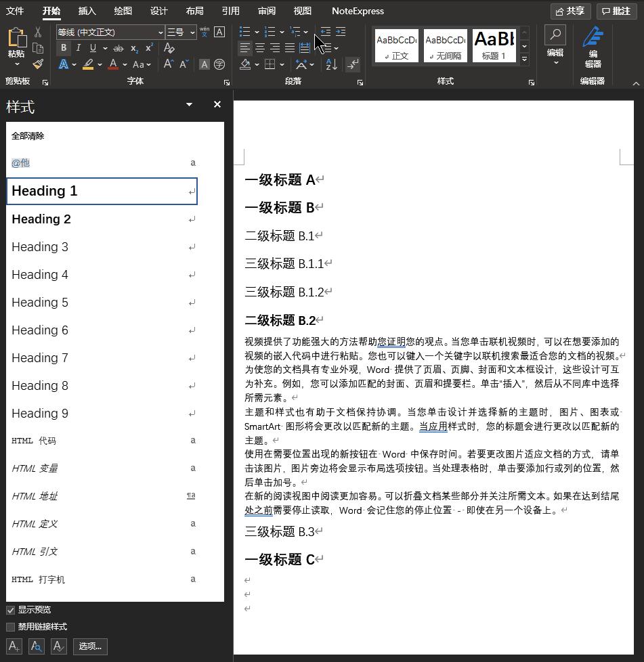Click the Copy icon in clipboard group
The width and height of the screenshot is (644, 662).
(x=38, y=49)
